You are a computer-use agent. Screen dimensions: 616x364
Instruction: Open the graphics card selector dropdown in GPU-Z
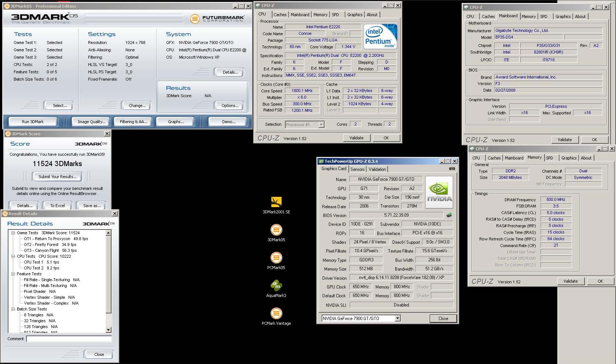[397, 319]
